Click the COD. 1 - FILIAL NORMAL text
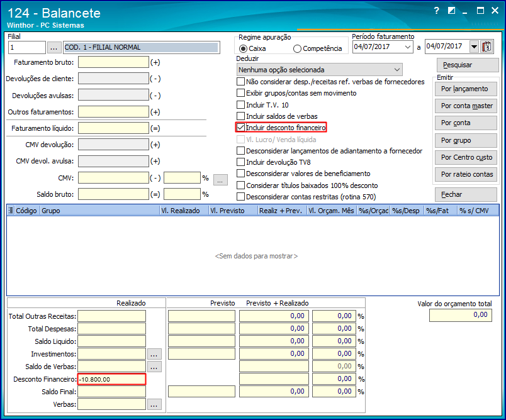Image resolution: width=506 pixels, height=420 pixels. (103, 47)
